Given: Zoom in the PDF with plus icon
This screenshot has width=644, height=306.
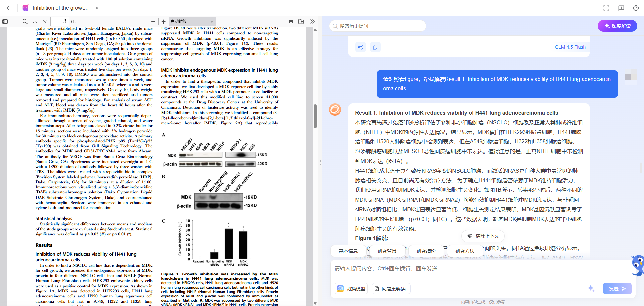Looking at the screenshot, I should [164, 21].
